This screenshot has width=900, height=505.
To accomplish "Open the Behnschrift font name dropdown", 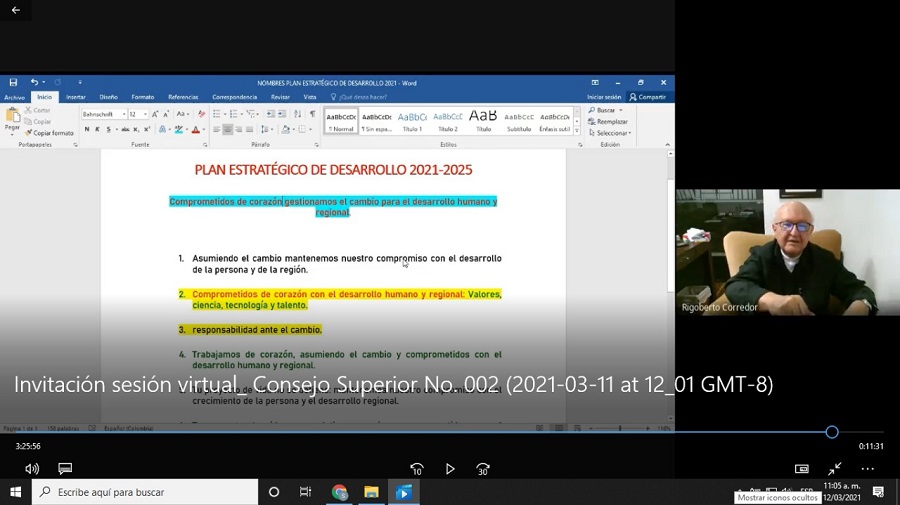I will (x=123, y=114).
